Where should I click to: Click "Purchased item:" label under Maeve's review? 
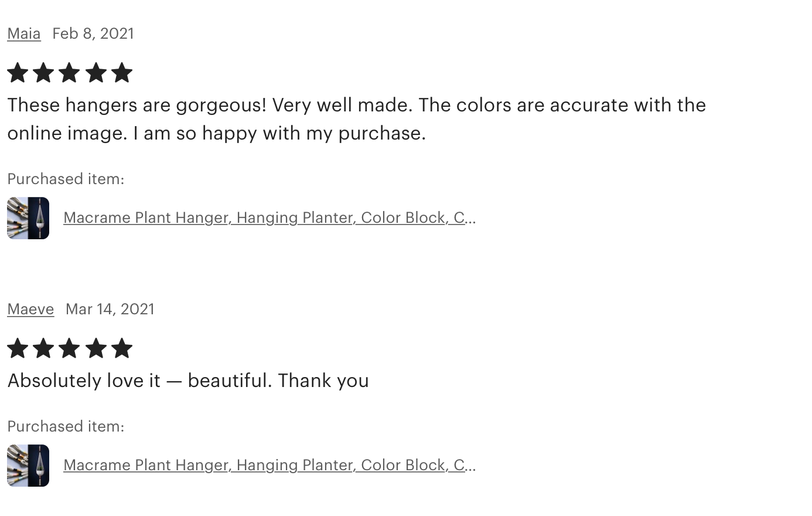(x=66, y=426)
